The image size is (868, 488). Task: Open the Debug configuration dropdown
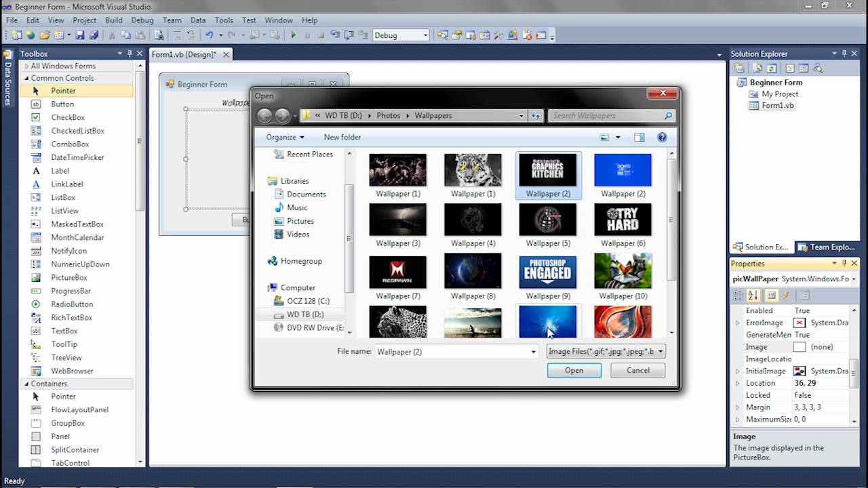coord(425,35)
